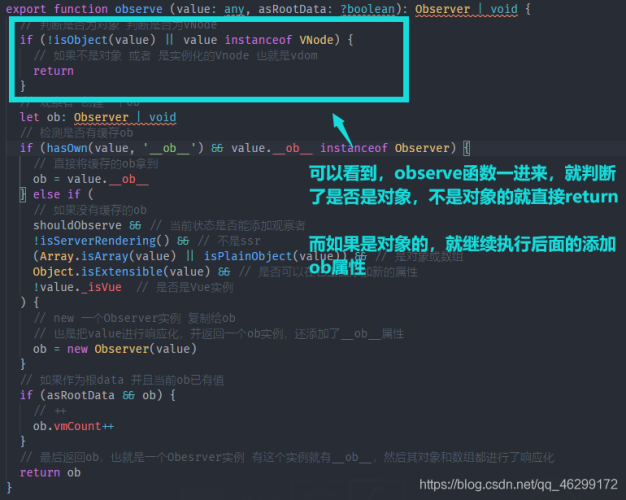Click 'VNode' in the instanceof check
626x500 pixels.
[x=316, y=40]
